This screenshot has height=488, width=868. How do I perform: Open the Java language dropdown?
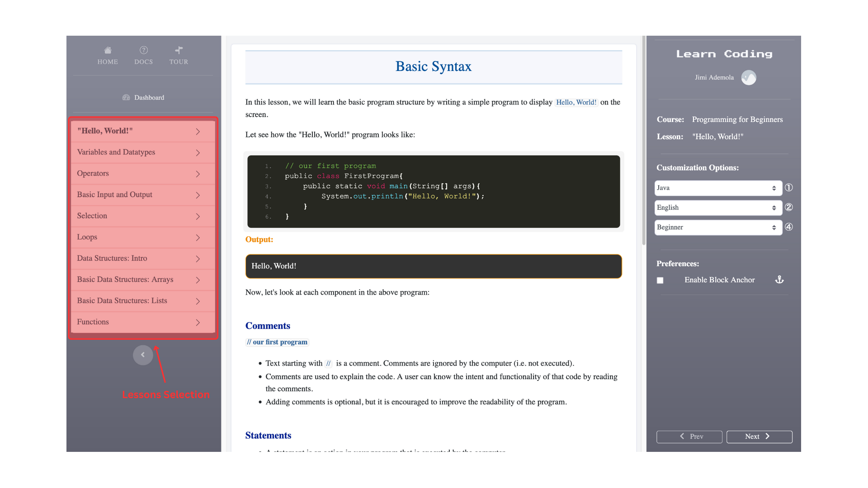(718, 188)
